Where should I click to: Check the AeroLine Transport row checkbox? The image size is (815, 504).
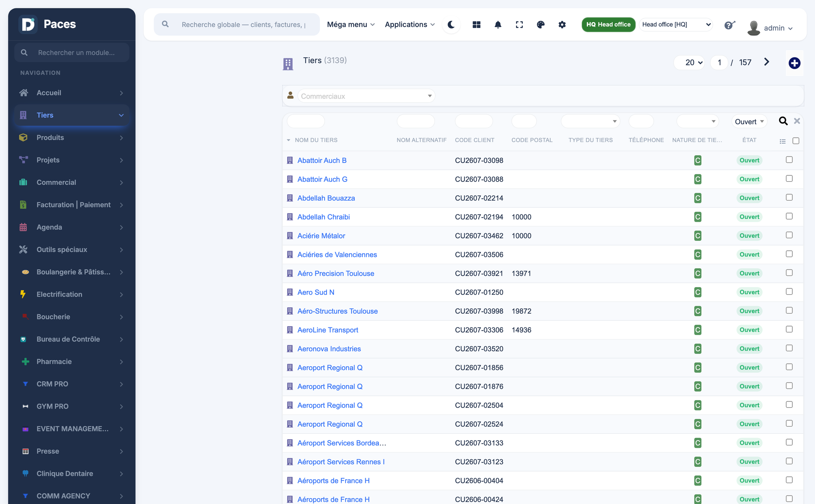click(789, 329)
